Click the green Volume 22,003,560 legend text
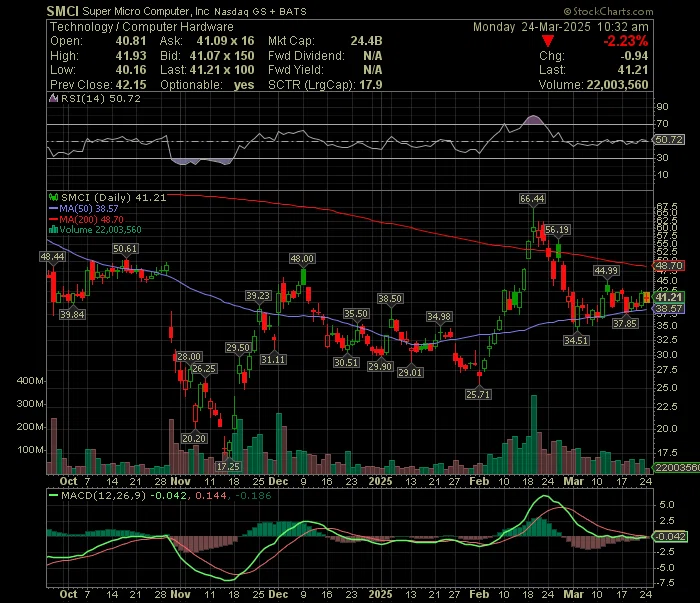The height and width of the screenshot is (603, 700). [100, 230]
